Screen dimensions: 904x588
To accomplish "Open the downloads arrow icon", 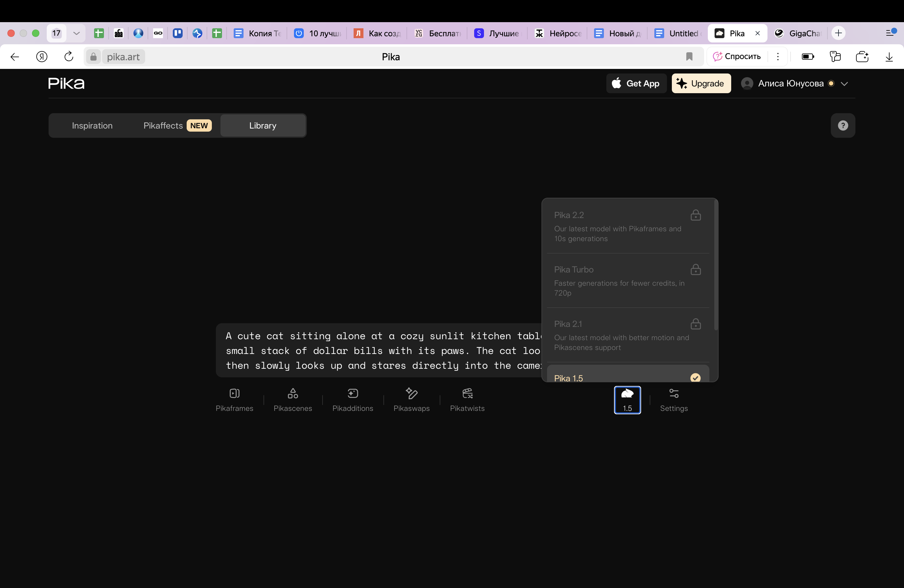I will 889,57.
